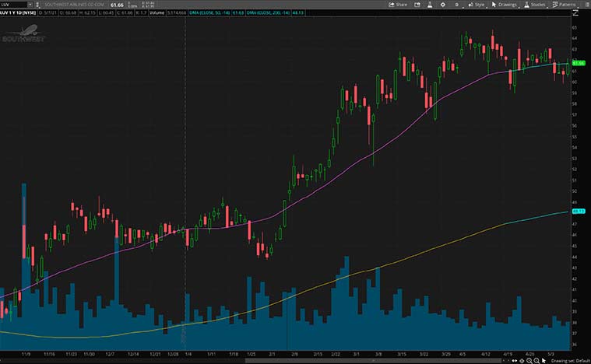Select the pointer cursor tool at bottom
Screen dimensions: 591x364
[545, 360]
